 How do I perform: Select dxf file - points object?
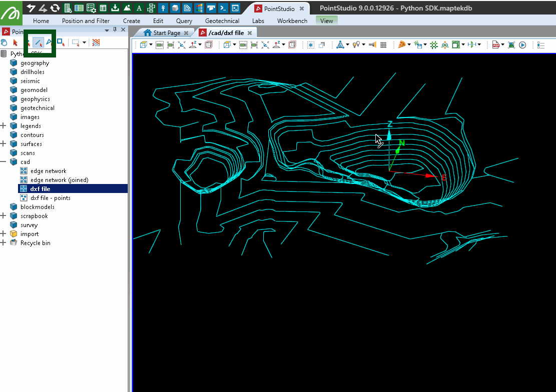pyautogui.click(x=50, y=198)
